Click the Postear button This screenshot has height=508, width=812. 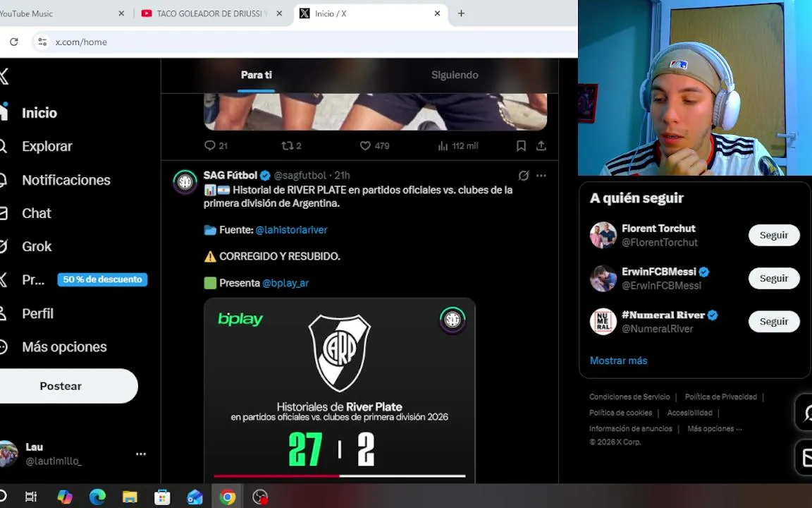pos(61,386)
